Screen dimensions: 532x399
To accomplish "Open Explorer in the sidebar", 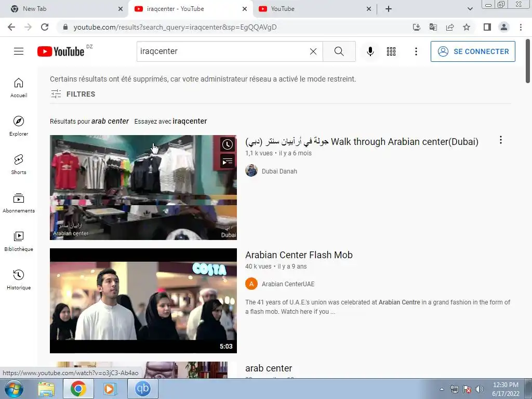I will point(19,126).
